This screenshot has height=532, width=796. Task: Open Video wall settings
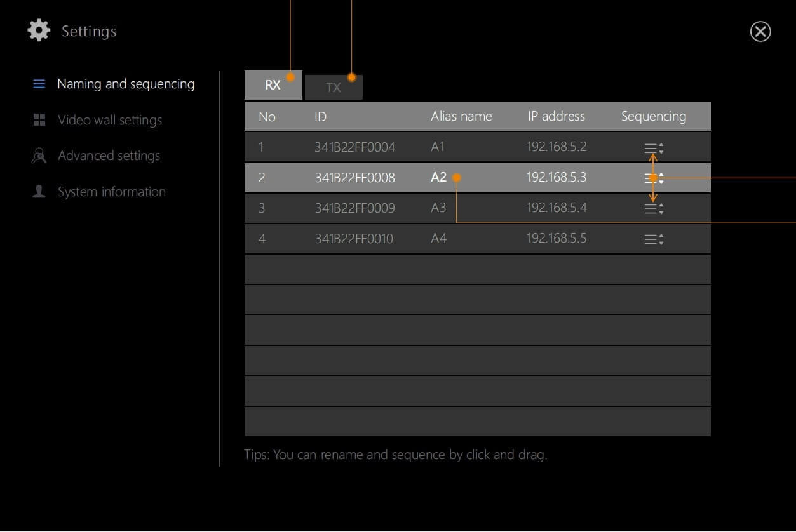pos(109,120)
